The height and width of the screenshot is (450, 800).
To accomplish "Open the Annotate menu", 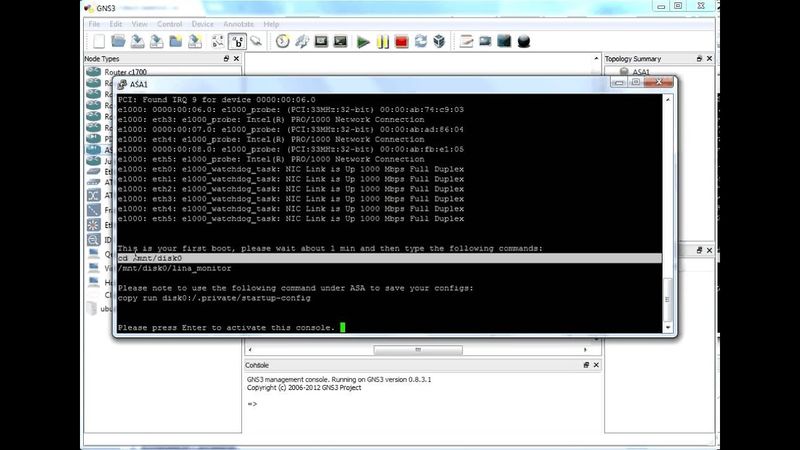I will (x=238, y=24).
